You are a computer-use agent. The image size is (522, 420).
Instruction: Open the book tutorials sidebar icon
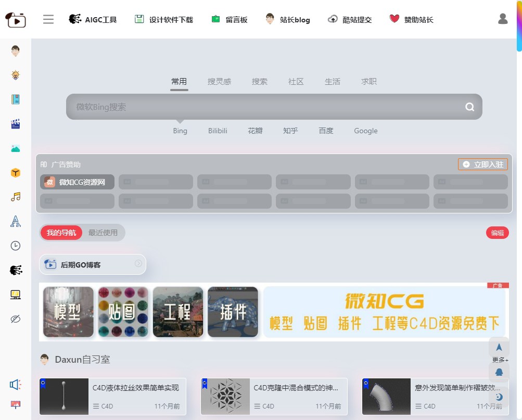tap(15, 99)
